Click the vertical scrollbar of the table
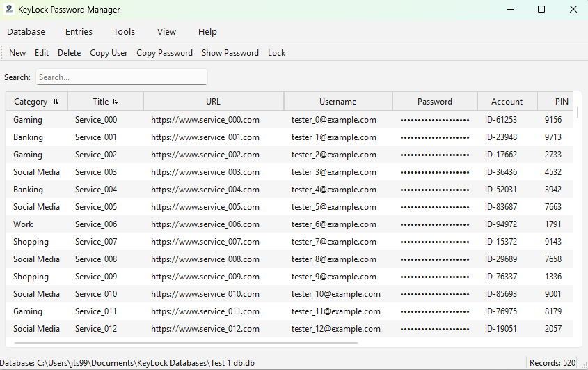This screenshot has height=370, width=588. click(x=578, y=111)
